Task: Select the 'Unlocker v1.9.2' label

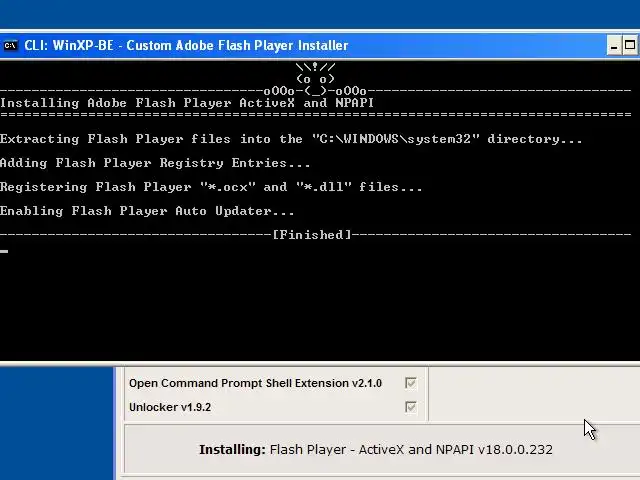Action: point(170,407)
